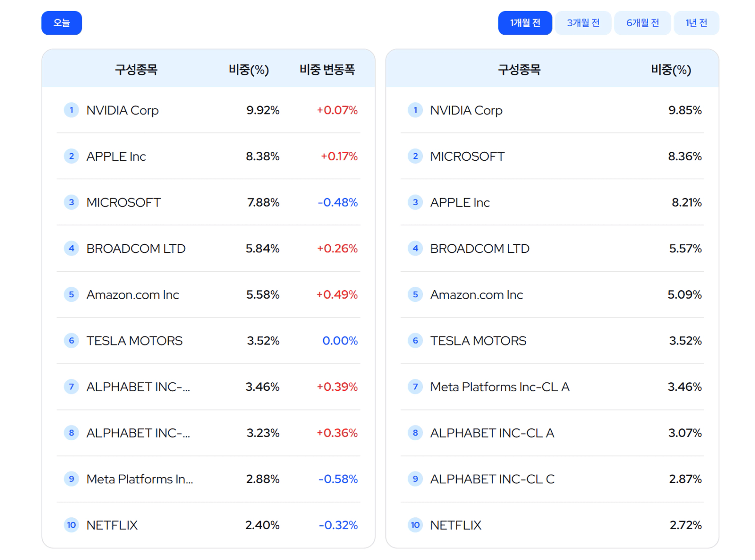Image resolution: width=755 pixels, height=560 pixels.
Task: Select the 1개월 전 tab
Action: pyautogui.click(x=524, y=23)
